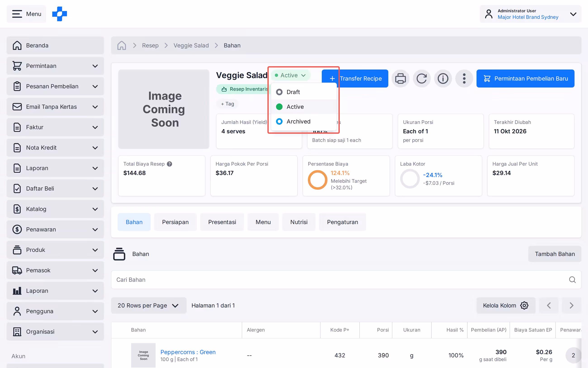Open Beranda from sidebar
Image resolution: width=588 pixels, height=368 pixels.
pyautogui.click(x=55, y=45)
